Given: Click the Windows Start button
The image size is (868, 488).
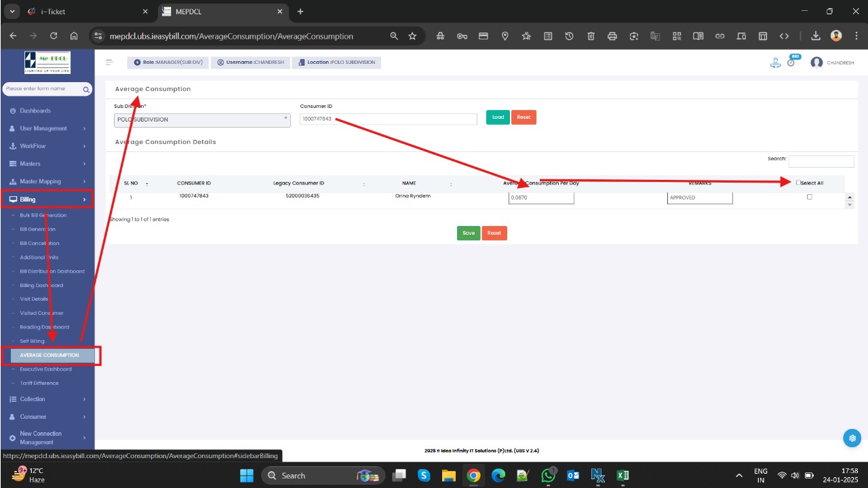Looking at the screenshot, I should (x=246, y=475).
